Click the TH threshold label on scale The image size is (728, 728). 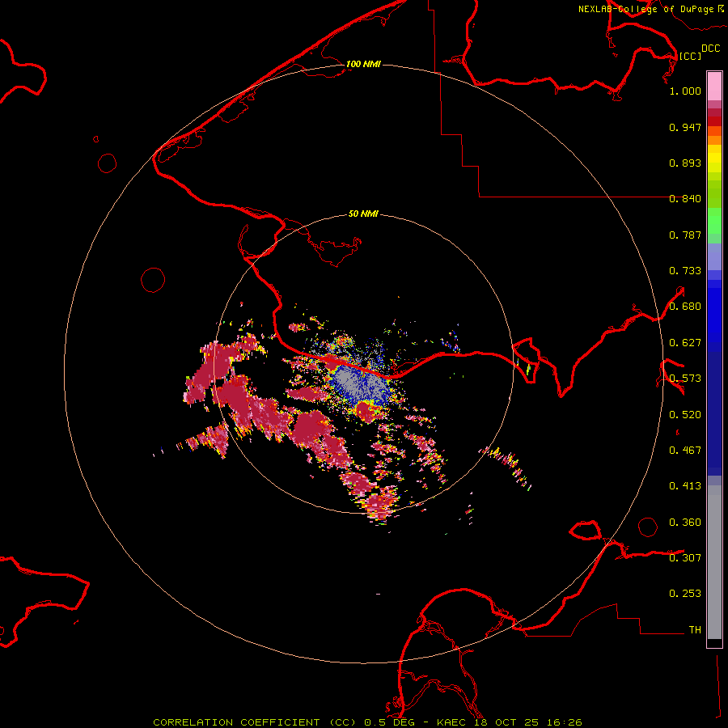(695, 630)
